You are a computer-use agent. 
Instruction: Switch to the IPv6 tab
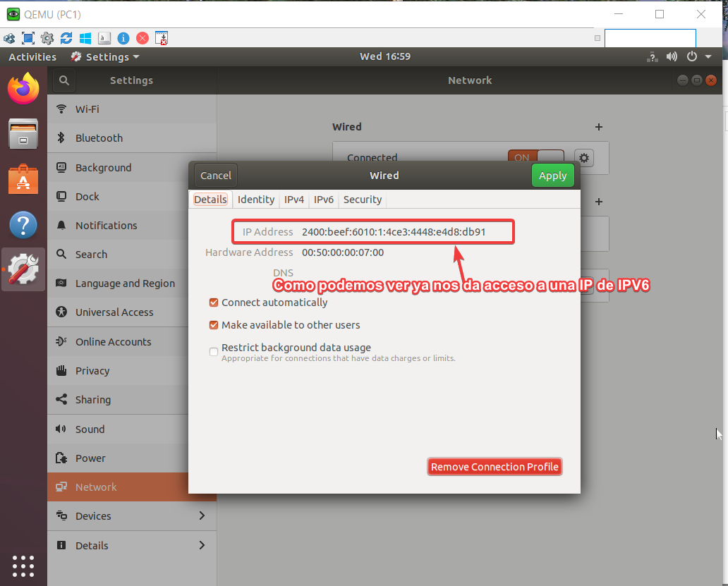point(324,200)
